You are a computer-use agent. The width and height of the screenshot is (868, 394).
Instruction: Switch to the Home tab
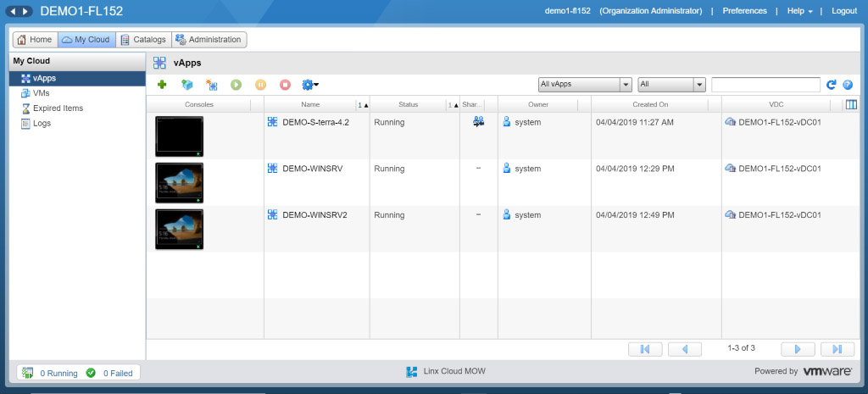click(x=36, y=40)
